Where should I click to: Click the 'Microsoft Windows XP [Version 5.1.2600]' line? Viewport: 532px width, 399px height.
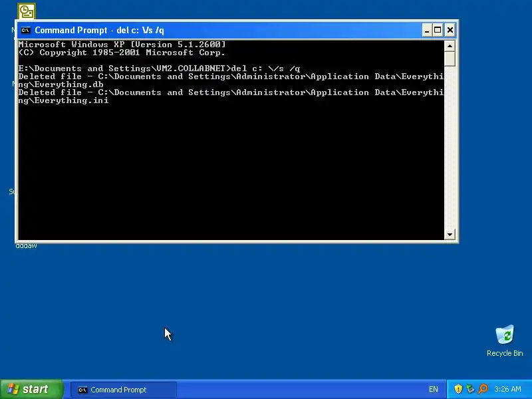tap(122, 45)
